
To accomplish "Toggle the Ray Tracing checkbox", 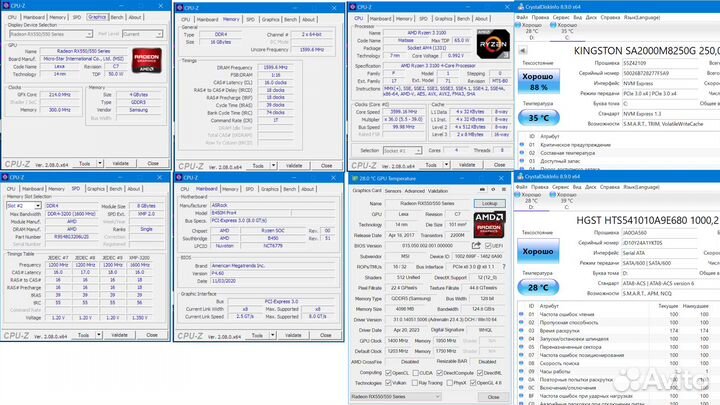I will [415, 382].
